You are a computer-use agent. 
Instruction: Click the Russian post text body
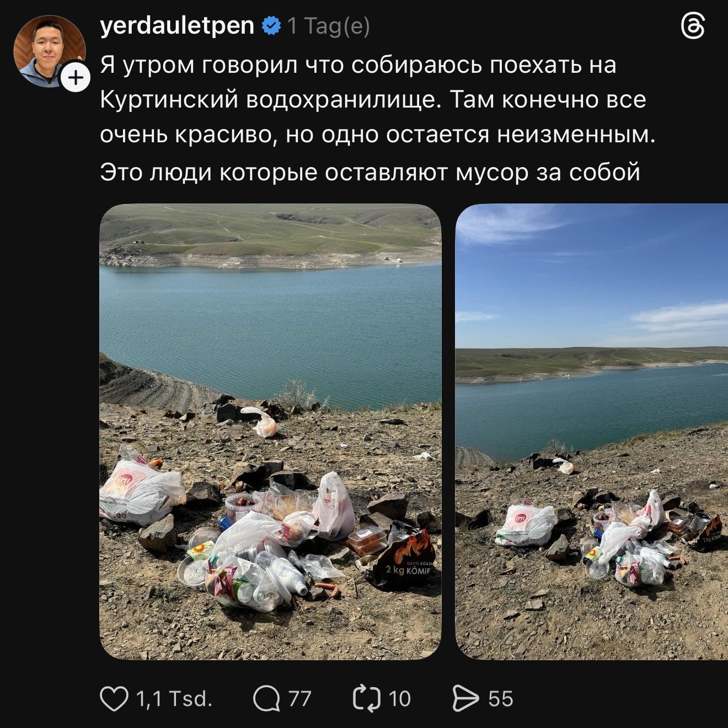[378, 118]
